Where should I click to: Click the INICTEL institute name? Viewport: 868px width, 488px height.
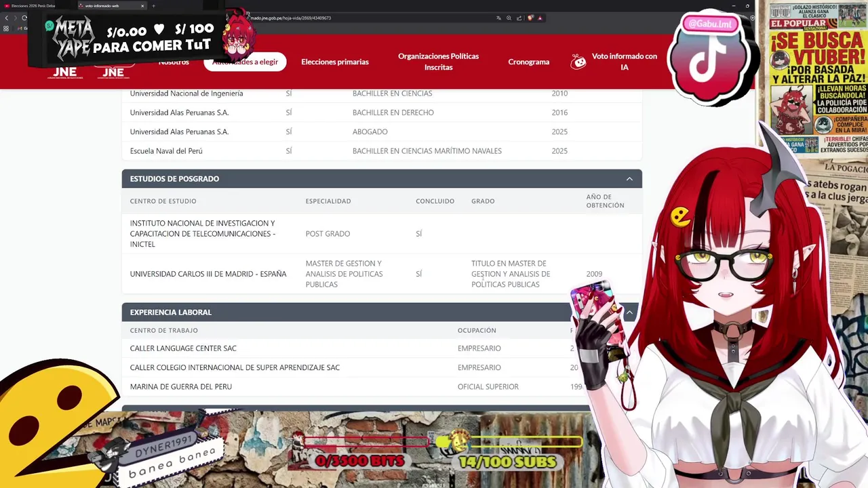tap(203, 234)
